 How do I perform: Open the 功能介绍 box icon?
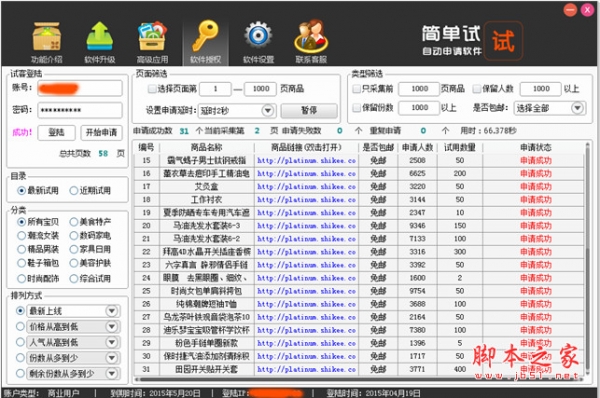click(46, 37)
